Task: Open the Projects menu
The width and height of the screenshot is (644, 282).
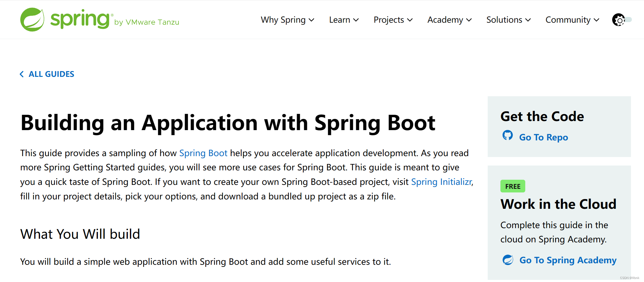Action: [x=393, y=20]
